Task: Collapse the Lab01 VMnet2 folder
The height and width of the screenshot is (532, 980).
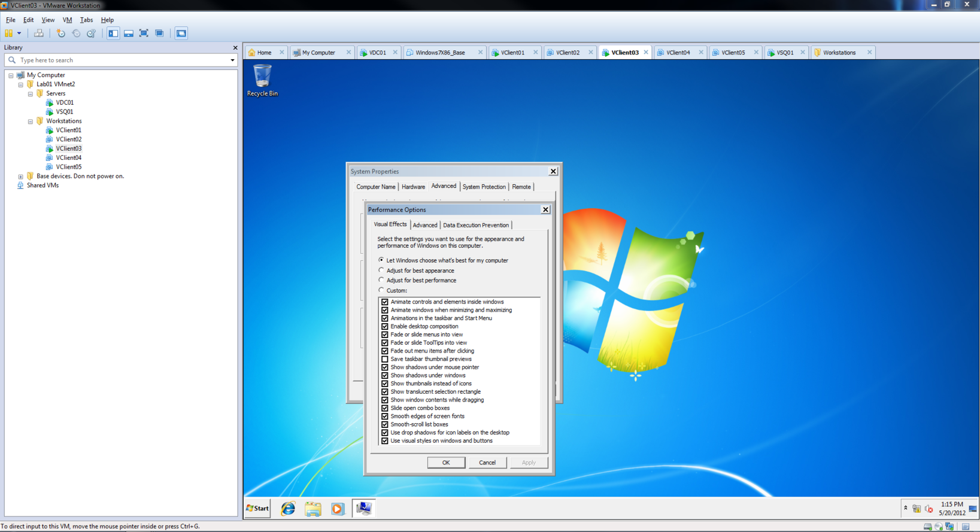Action: (20, 85)
